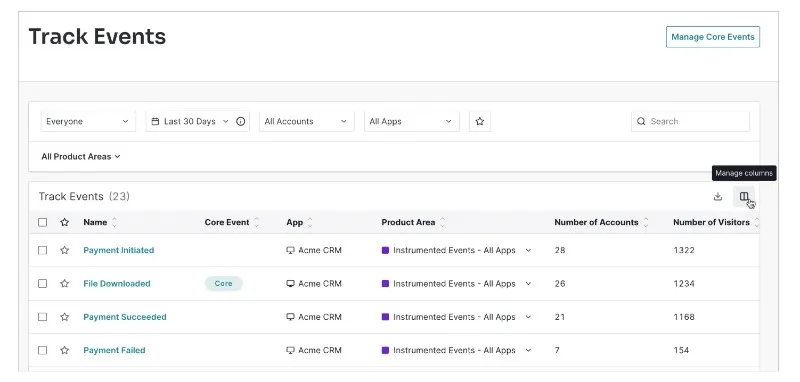The width and height of the screenshot is (800, 382).
Task: Click purple swatch in Payment Initiated row
Action: (x=385, y=250)
